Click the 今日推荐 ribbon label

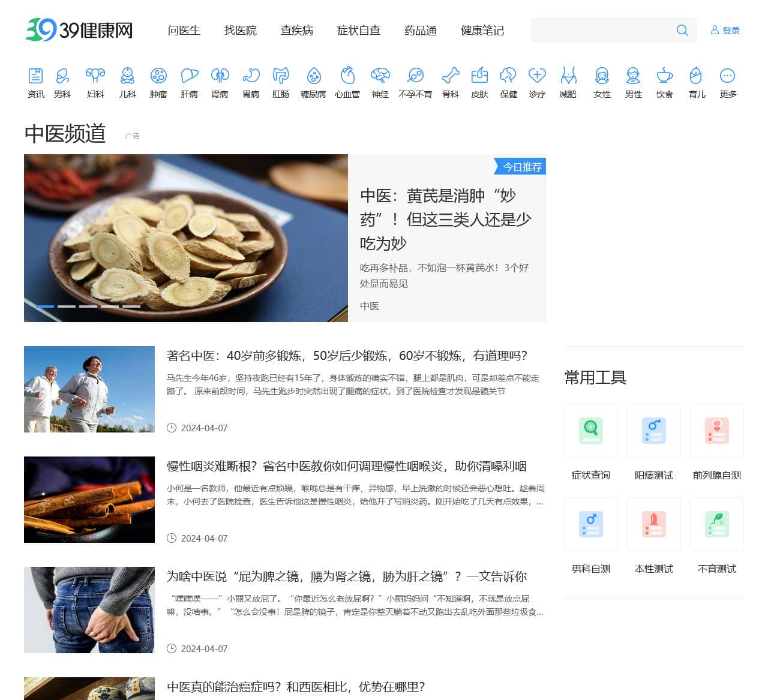(x=520, y=167)
